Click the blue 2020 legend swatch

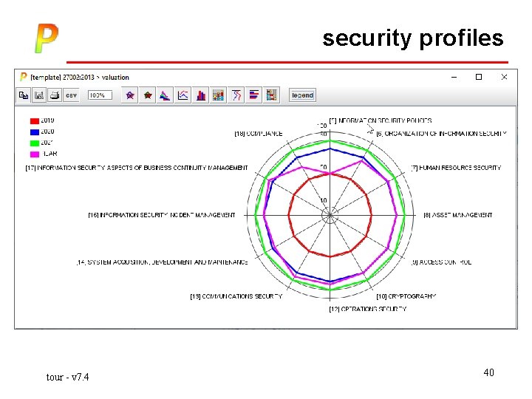tap(35, 132)
